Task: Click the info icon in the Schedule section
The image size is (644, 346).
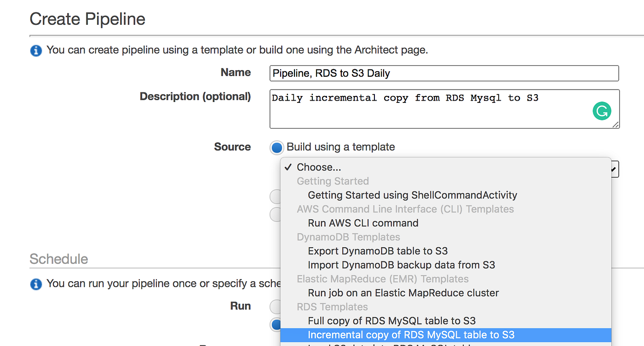Action: coord(36,284)
